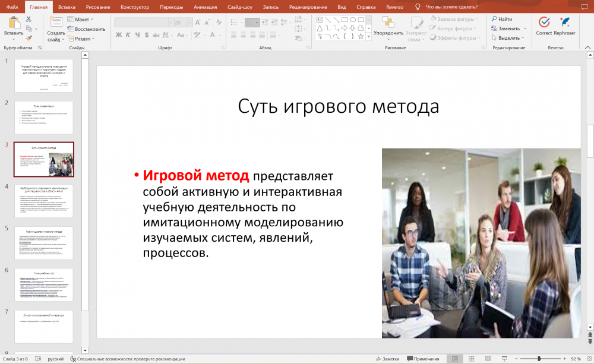
Task: Click the Cut scissors icon
Action: [29, 20]
